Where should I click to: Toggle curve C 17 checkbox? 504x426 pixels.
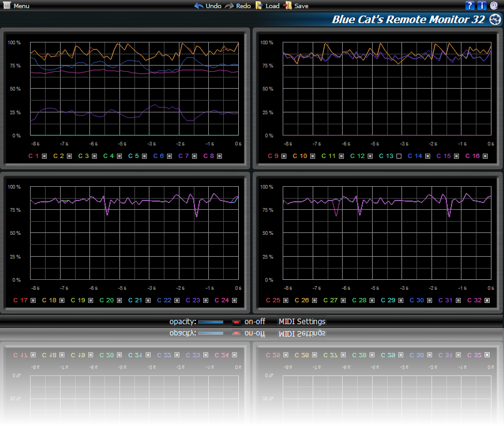coord(33,300)
